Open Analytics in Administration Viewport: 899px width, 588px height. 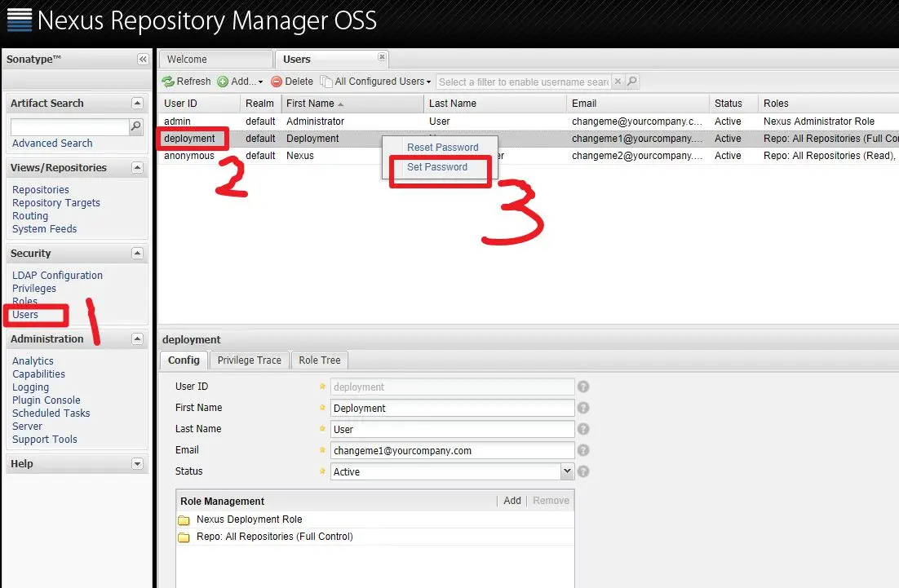[33, 361]
